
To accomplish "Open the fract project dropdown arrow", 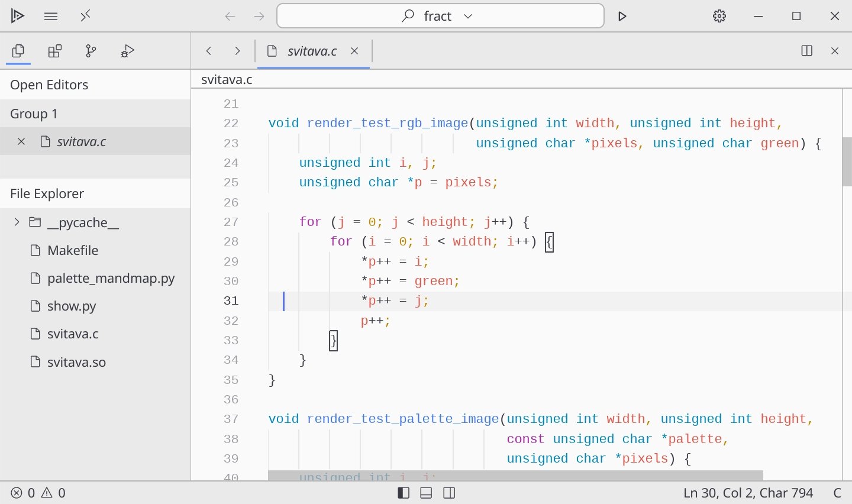I will pyautogui.click(x=468, y=16).
